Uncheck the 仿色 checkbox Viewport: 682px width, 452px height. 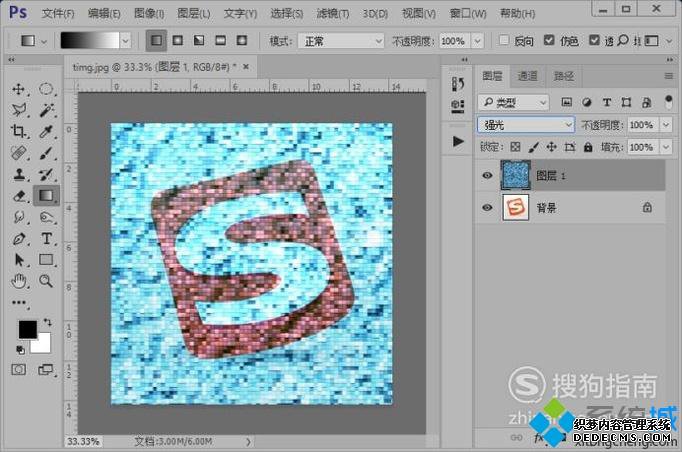[x=549, y=40]
